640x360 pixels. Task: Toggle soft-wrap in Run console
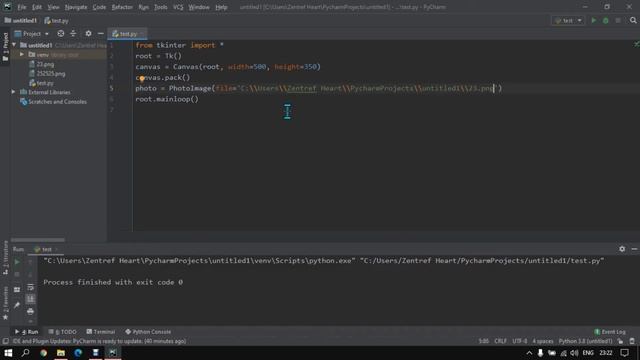[31, 287]
